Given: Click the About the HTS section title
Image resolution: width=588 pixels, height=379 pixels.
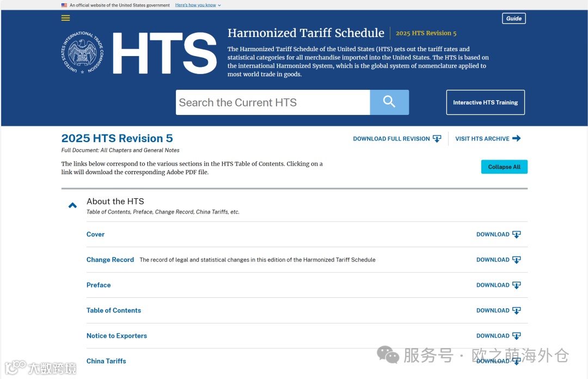Looking at the screenshot, I should pyautogui.click(x=115, y=201).
